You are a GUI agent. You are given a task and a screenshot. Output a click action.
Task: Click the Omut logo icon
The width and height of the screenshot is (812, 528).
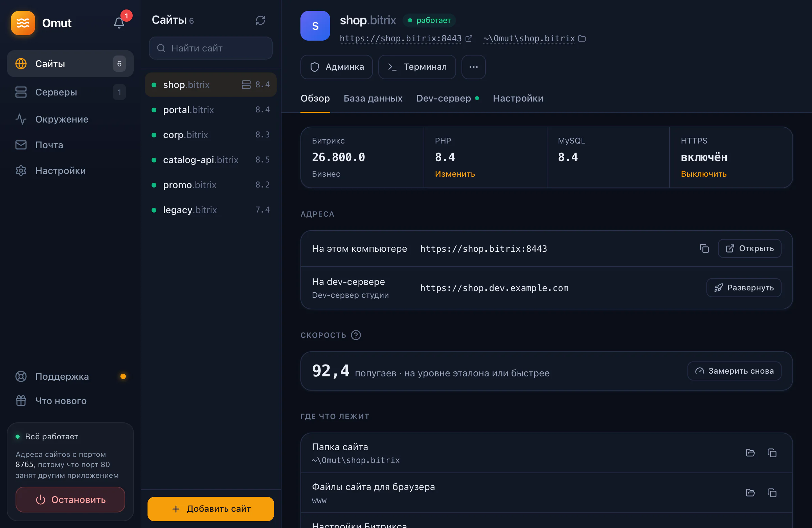pyautogui.click(x=23, y=23)
